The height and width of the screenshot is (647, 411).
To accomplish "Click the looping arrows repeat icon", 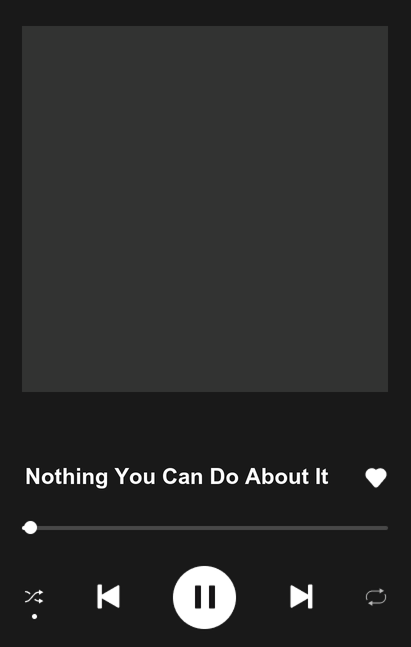I will 376,597.
